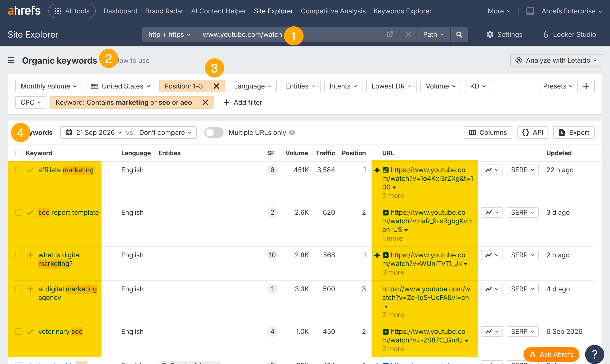Open position chart for what is digital marketing
The height and width of the screenshot is (364, 610).
(x=492, y=255)
